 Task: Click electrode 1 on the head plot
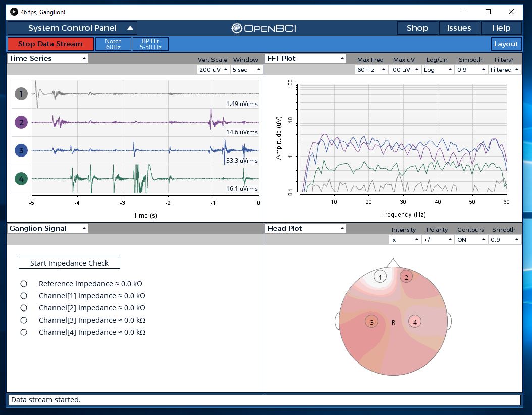[380, 276]
